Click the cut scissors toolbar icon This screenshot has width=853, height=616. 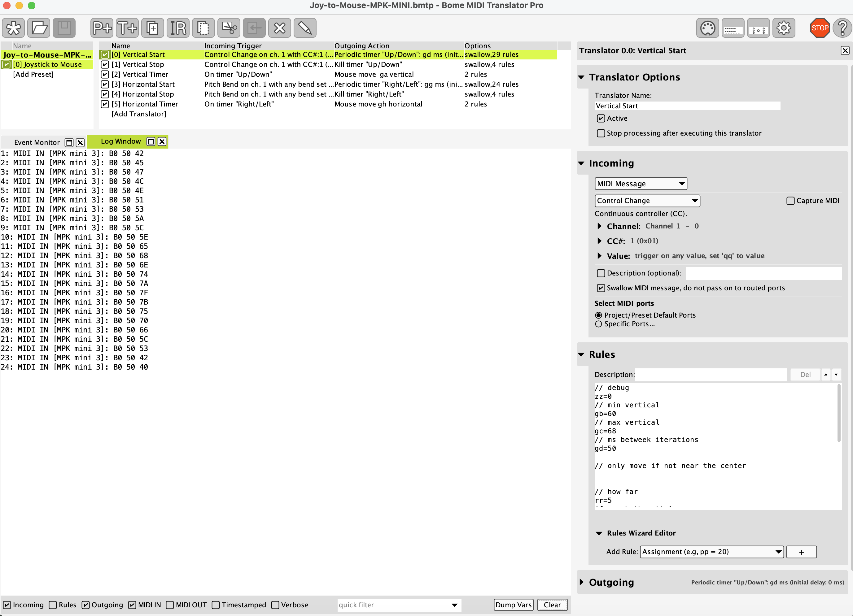coord(229,28)
